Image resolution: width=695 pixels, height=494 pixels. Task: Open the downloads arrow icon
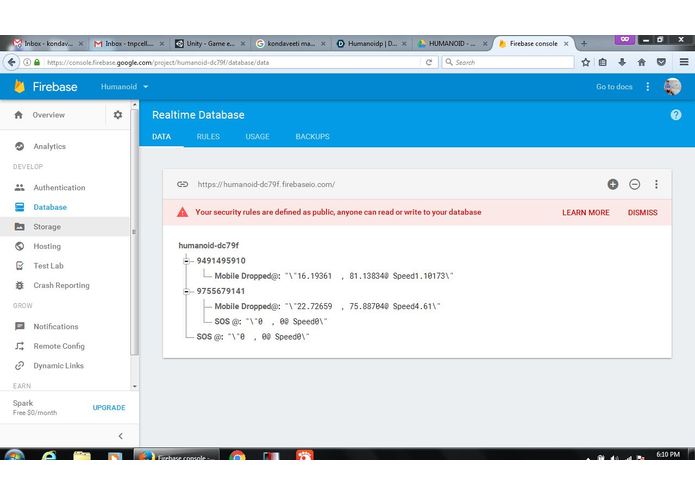click(622, 62)
